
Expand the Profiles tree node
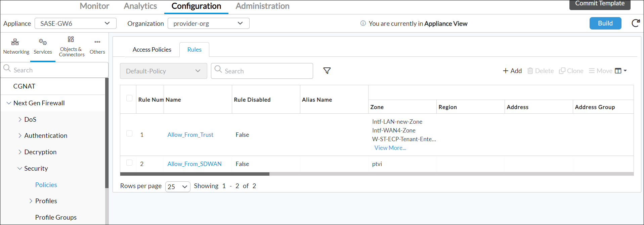click(31, 201)
